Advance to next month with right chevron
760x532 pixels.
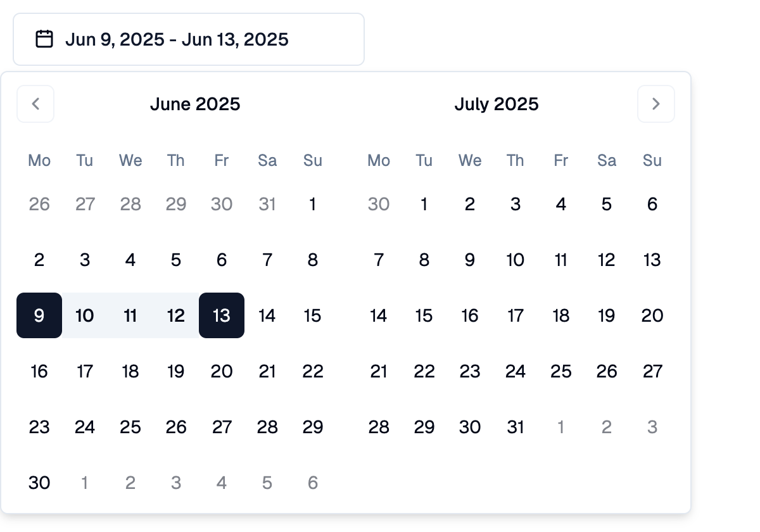click(x=656, y=104)
